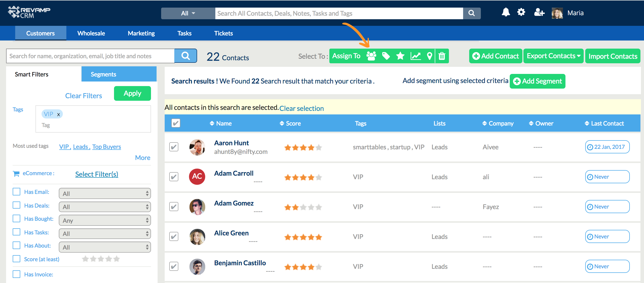Open notifications bell icon

coord(506,12)
